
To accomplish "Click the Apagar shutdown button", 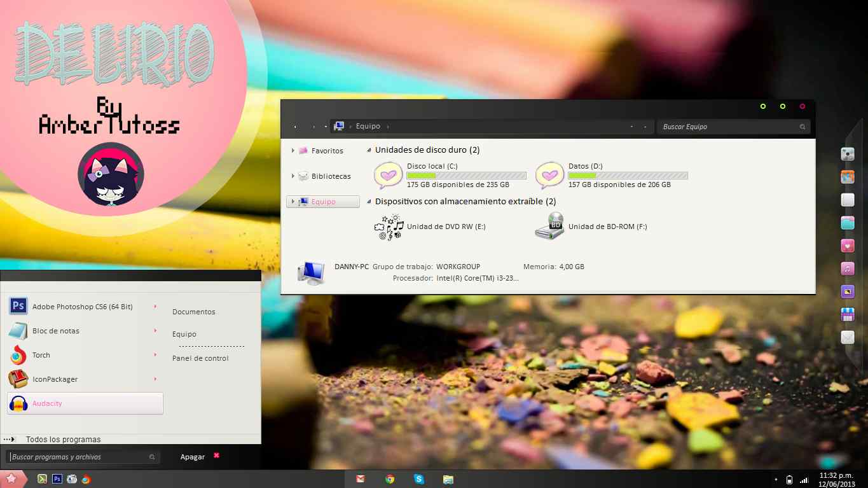I will [x=193, y=457].
